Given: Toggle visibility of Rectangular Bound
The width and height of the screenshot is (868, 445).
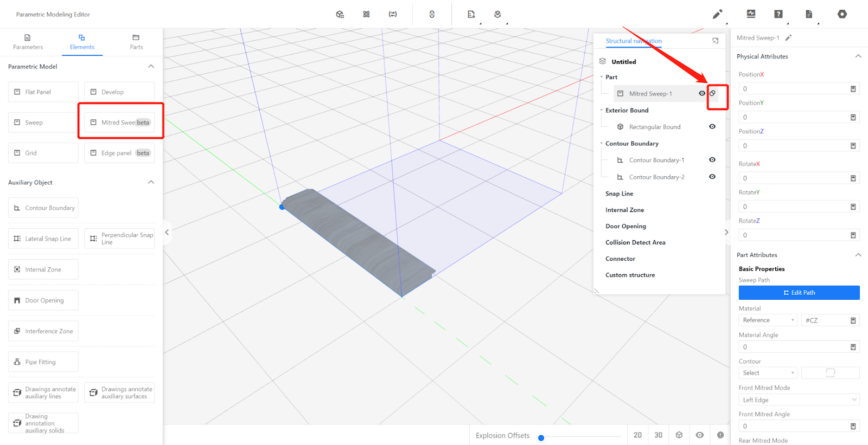Looking at the screenshot, I should pos(712,127).
